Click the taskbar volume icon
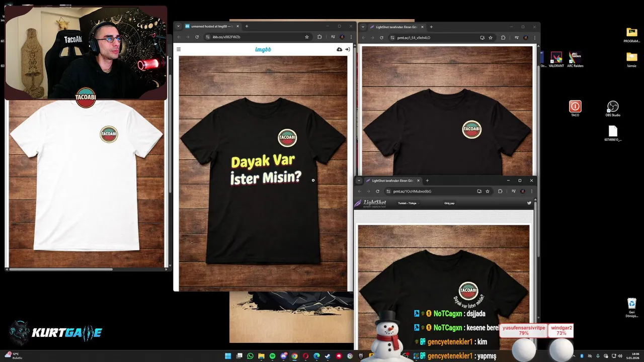The image size is (644, 362). [x=620, y=356]
